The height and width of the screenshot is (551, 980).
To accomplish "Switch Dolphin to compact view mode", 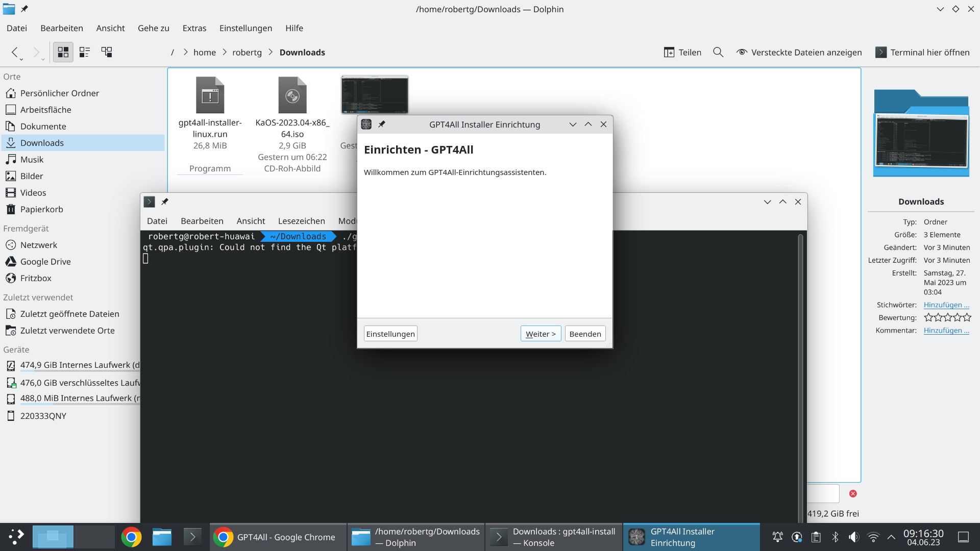I will (85, 52).
